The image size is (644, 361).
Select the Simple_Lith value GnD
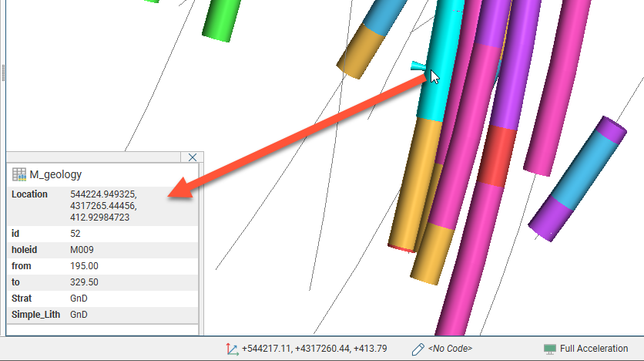[x=79, y=315]
